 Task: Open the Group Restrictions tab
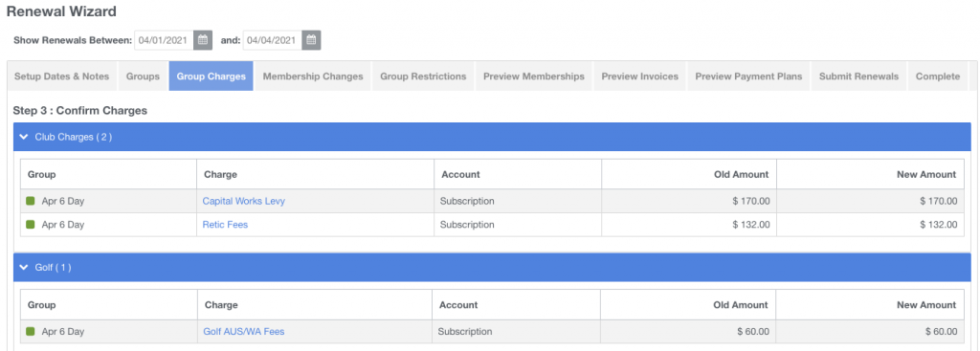coord(423,77)
